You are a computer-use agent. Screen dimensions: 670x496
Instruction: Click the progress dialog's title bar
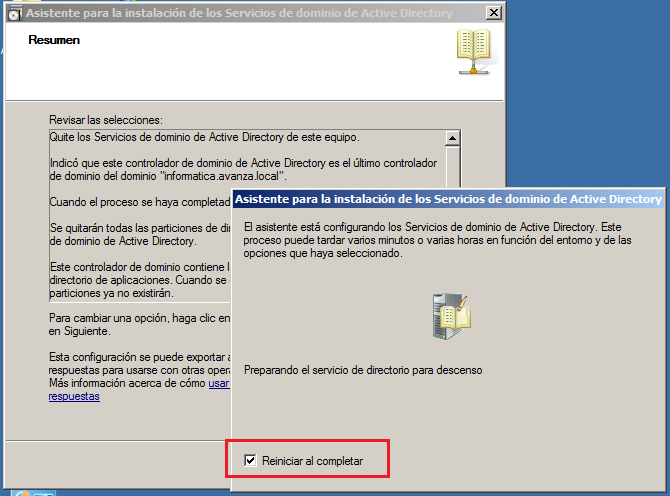pos(440,199)
